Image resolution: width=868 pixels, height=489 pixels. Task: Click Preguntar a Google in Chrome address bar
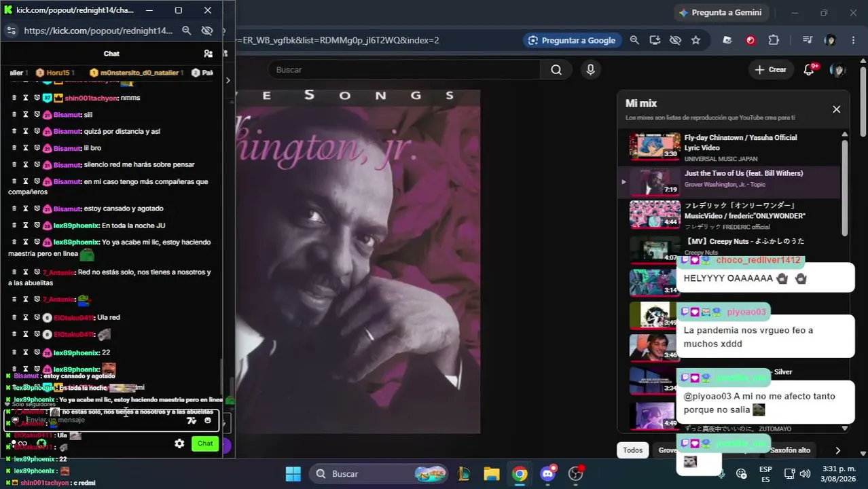tap(572, 40)
